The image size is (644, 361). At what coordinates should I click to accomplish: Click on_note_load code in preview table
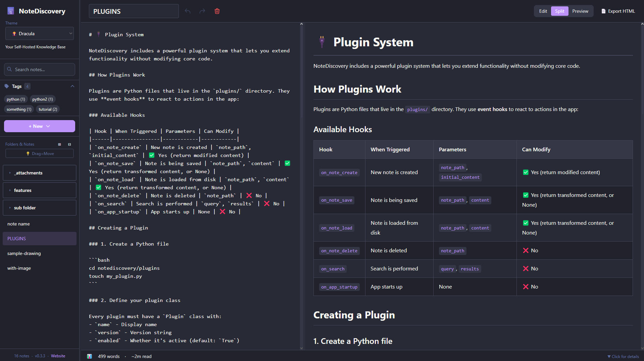[337, 228]
